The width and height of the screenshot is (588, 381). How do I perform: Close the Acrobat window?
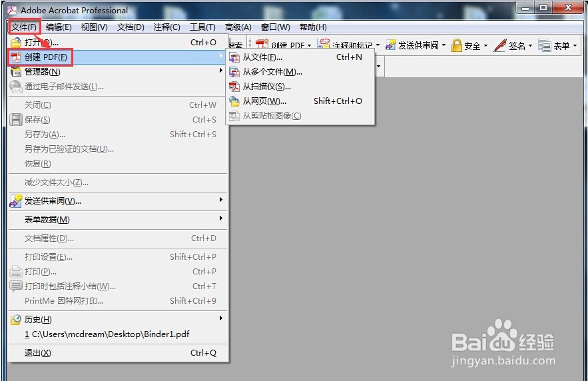(x=568, y=7)
